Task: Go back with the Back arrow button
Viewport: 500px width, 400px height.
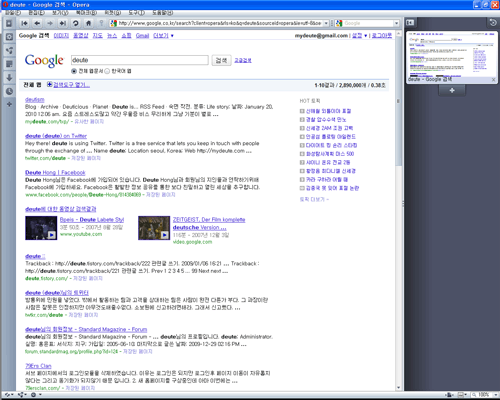Action: coord(37,23)
